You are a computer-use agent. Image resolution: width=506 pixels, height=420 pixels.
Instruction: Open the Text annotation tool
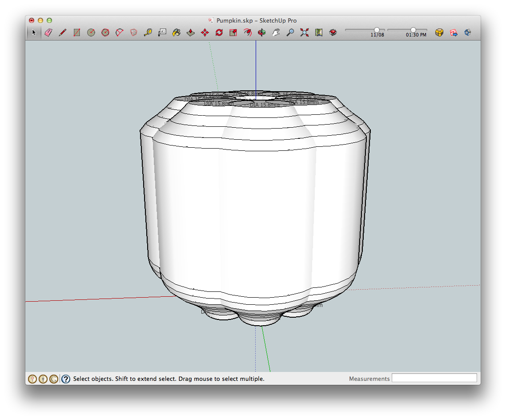(162, 32)
